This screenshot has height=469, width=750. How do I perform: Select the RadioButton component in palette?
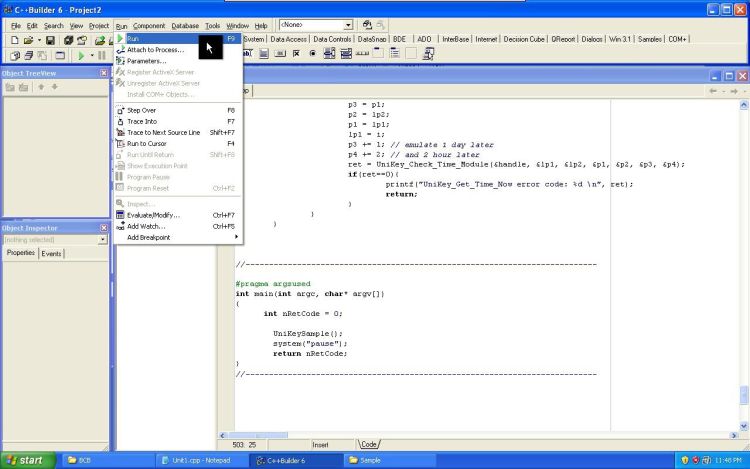313,54
